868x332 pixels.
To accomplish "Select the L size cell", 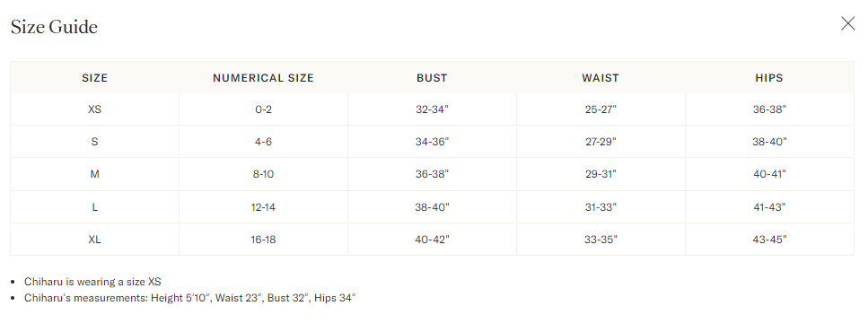I will coord(94,207).
